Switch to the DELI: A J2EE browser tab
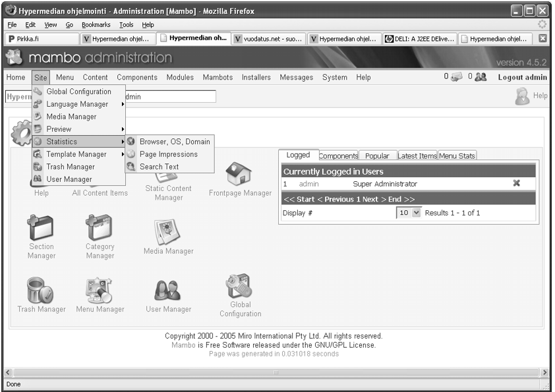 pos(420,39)
